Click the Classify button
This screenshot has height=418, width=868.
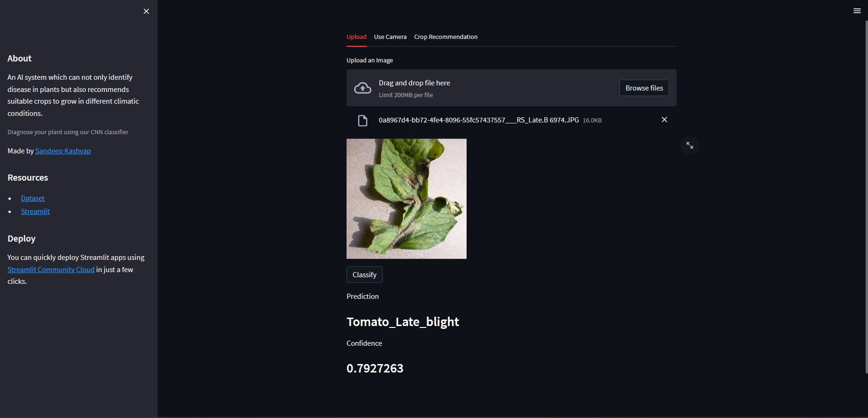364,275
